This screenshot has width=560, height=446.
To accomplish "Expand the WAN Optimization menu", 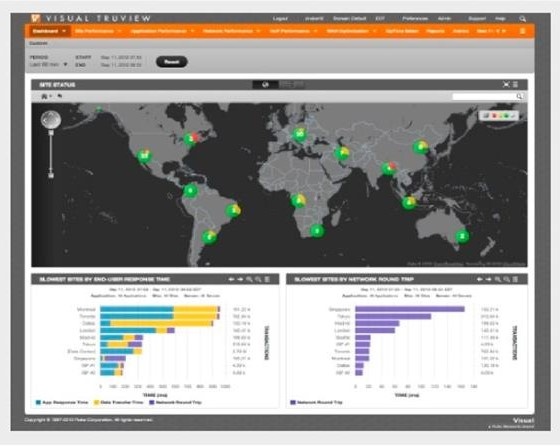I will click(x=351, y=31).
